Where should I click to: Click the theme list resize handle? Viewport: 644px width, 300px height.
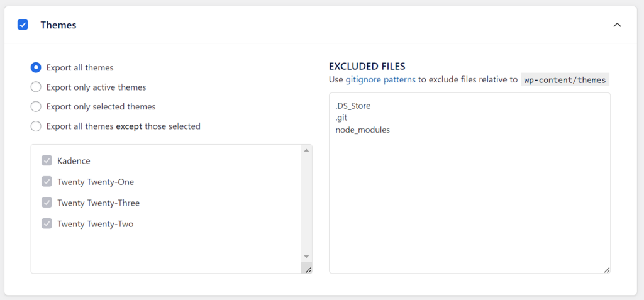click(x=308, y=269)
